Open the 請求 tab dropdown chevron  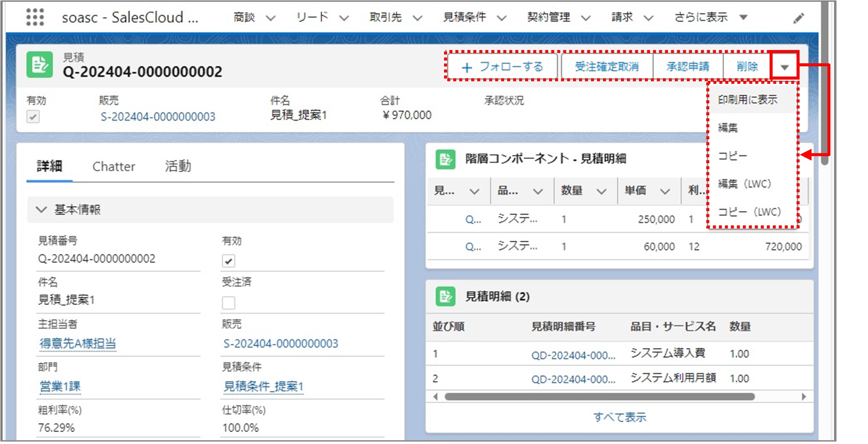tap(649, 18)
